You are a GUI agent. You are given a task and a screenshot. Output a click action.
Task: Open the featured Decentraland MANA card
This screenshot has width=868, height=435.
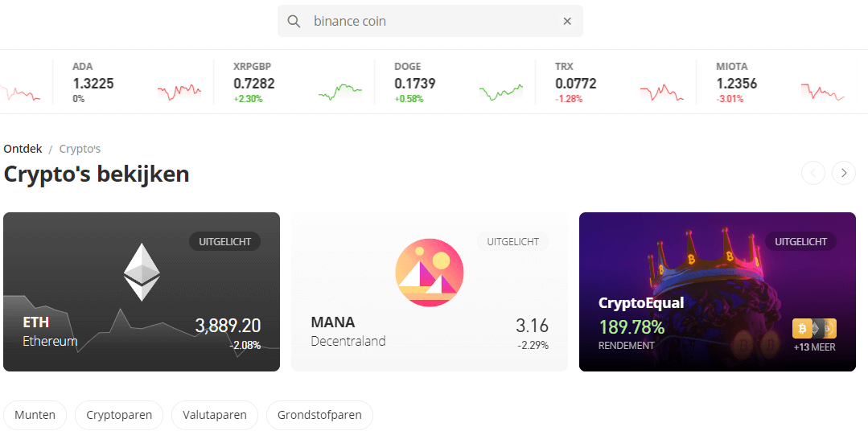pyautogui.click(x=430, y=292)
